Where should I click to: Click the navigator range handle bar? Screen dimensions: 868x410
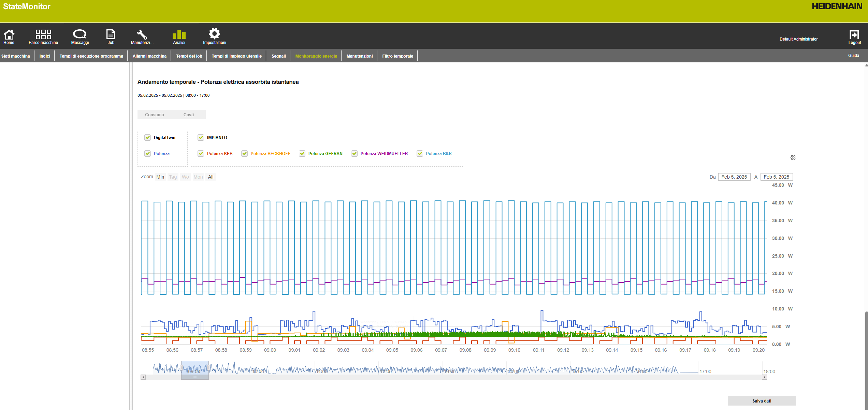[x=195, y=377]
